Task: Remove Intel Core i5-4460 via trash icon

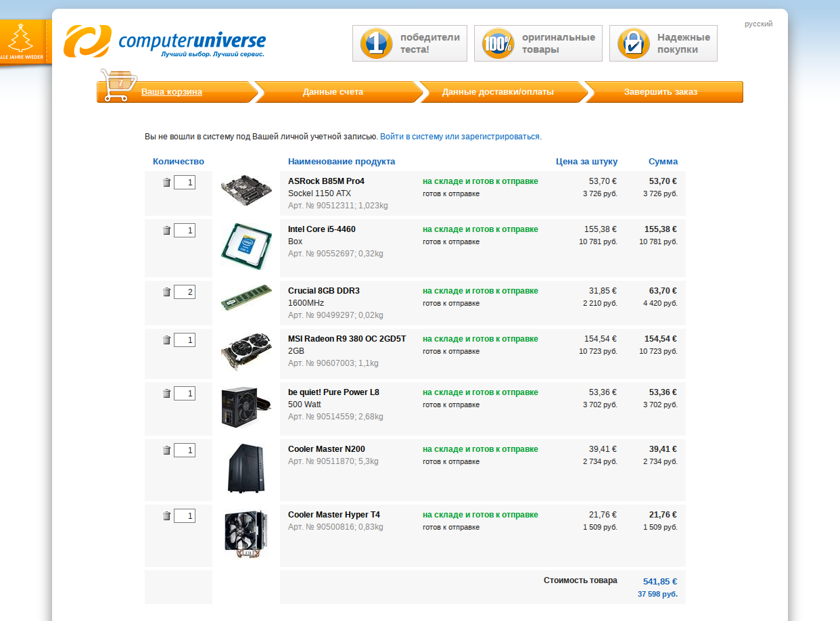Action: pyautogui.click(x=167, y=231)
